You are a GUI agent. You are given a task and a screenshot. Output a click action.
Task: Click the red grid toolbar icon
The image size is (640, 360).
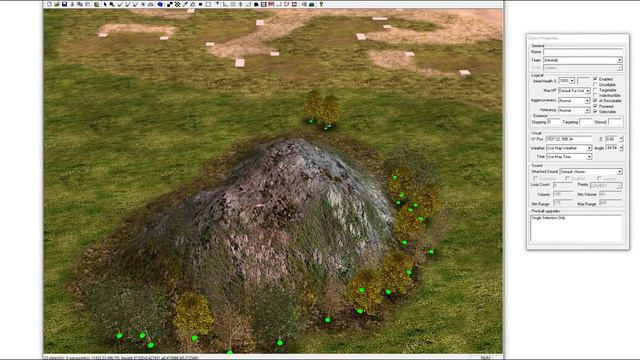point(271,4)
